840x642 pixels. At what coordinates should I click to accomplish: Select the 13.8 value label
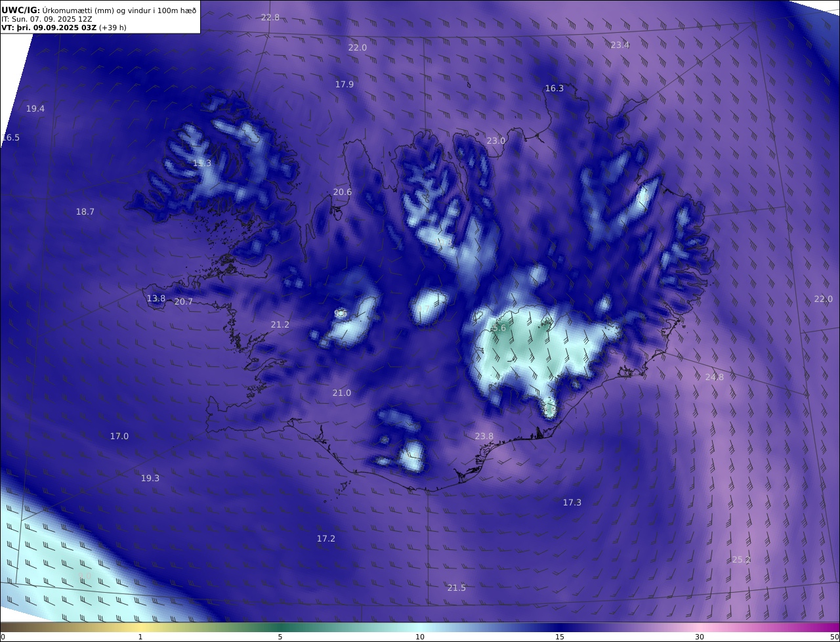click(x=156, y=298)
